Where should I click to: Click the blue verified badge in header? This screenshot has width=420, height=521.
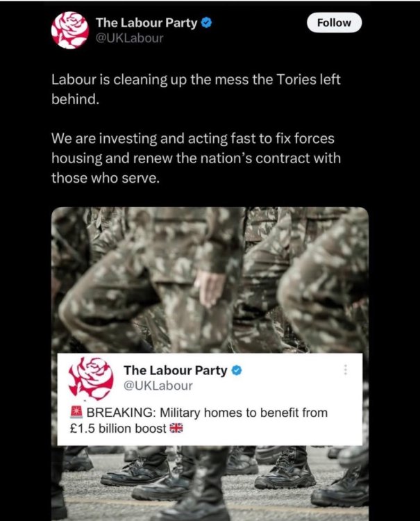click(x=207, y=23)
